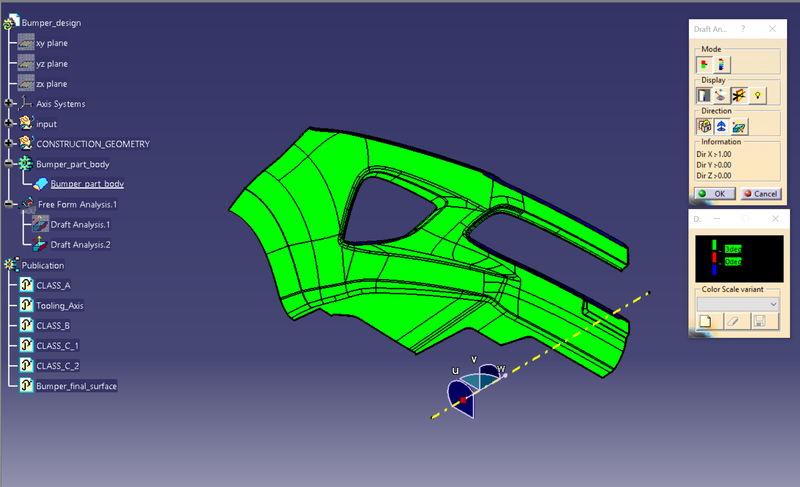Toggle on-the-fly analysis display
This screenshot has height=487, width=800.
(721, 95)
